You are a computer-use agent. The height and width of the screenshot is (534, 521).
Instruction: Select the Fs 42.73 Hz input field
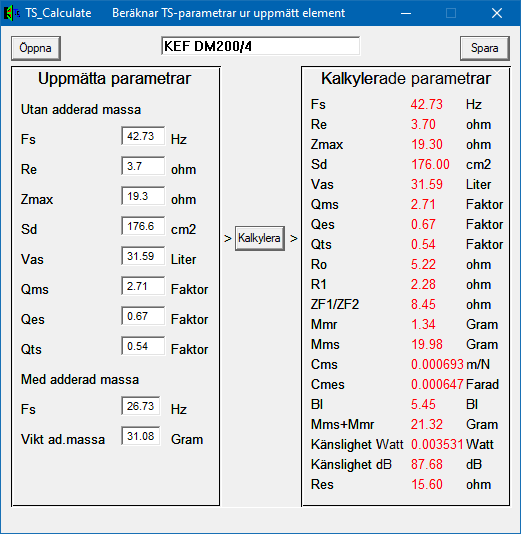click(143, 136)
